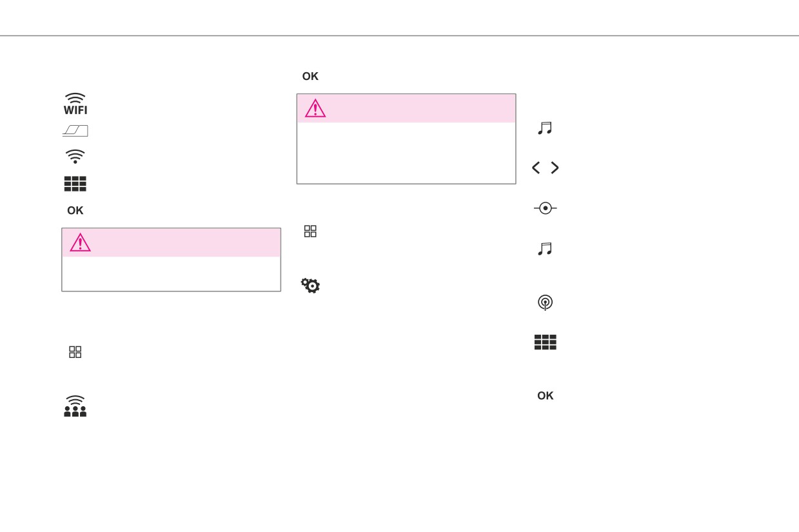Select the slanted ramp icon under WIFI

point(75,131)
